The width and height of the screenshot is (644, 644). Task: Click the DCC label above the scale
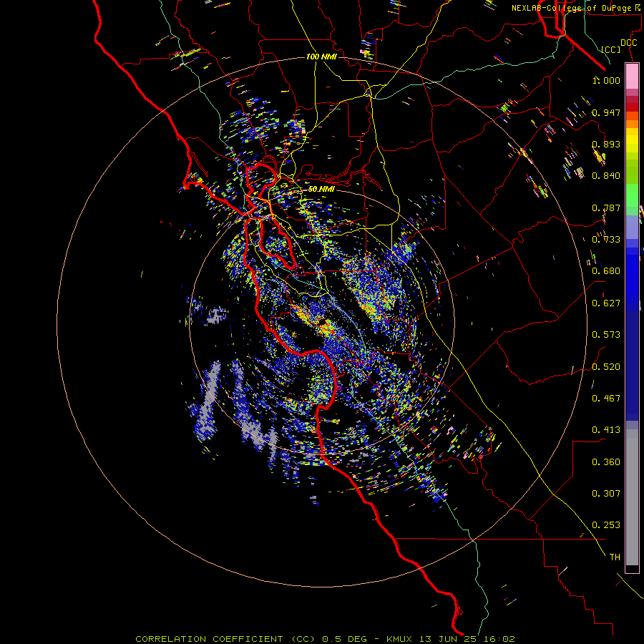click(x=629, y=43)
